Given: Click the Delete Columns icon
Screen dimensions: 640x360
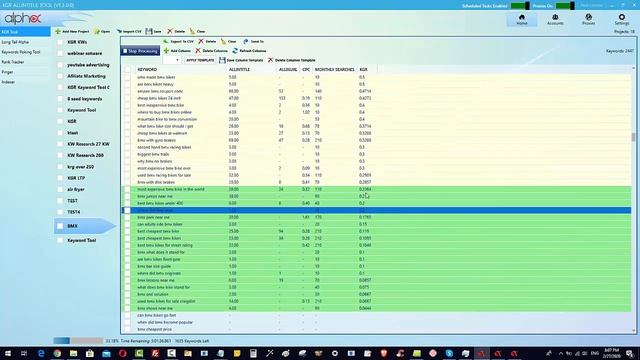Looking at the screenshot, I should pos(198,51).
